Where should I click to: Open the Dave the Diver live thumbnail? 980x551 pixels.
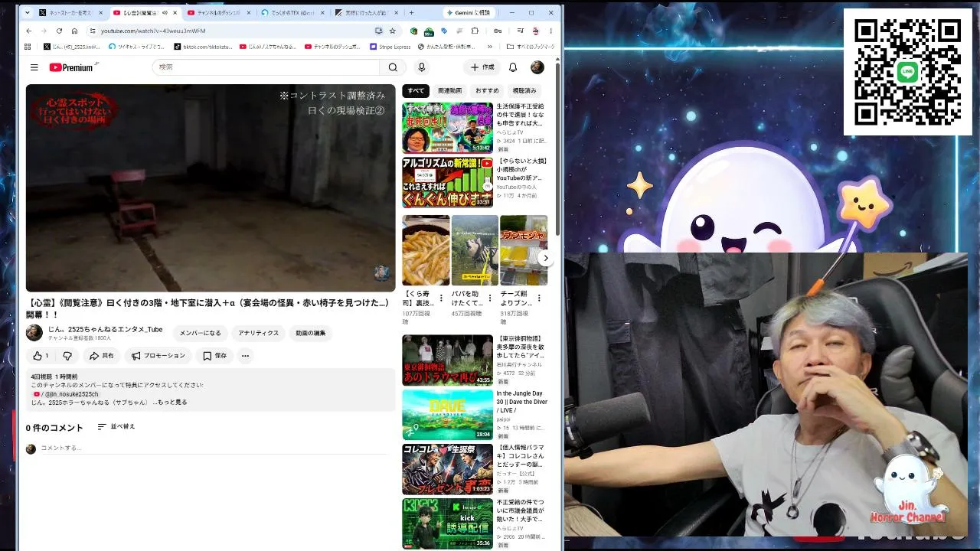click(448, 415)
